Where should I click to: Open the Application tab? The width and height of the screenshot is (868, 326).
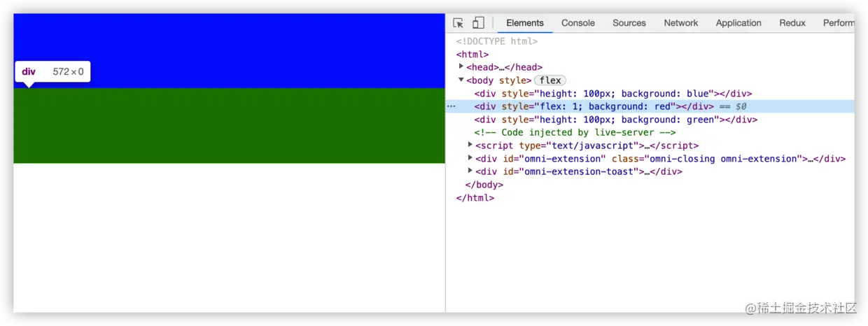[x=738, y=23]
